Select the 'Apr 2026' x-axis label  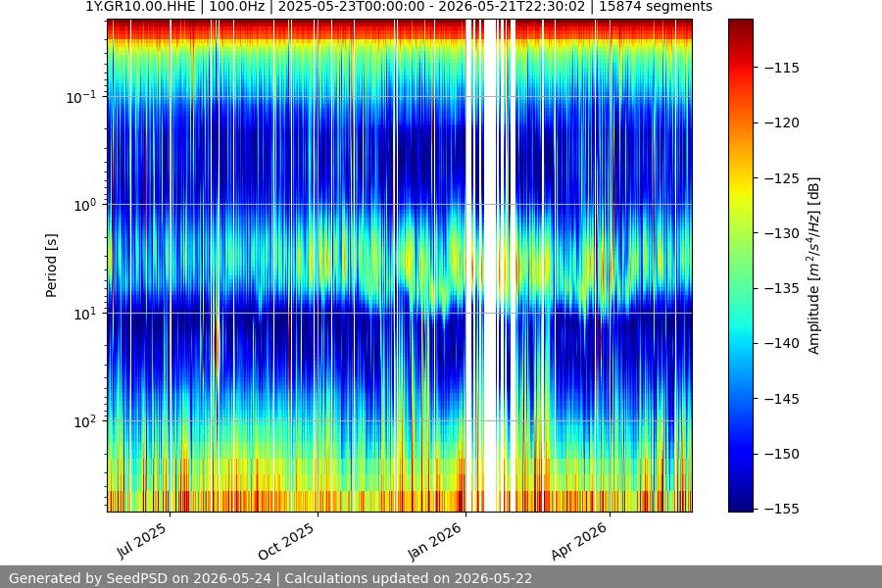[579, 541]
